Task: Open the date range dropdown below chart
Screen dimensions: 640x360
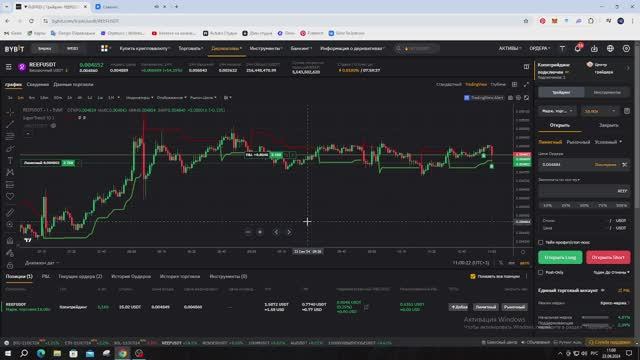Action: tap(42, 263)
